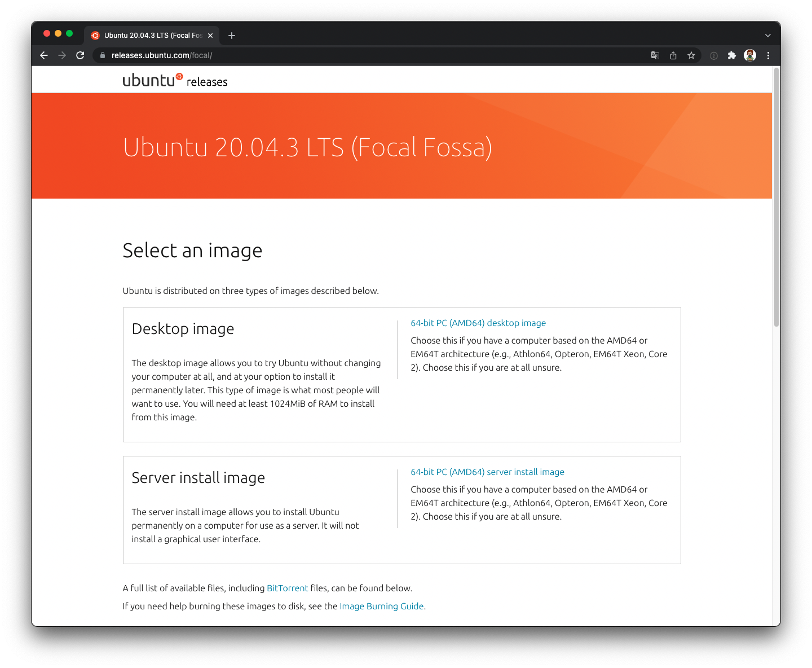
Task: Click 'Ubuntu 20.04.3 LTS (Focal Fossa)' banner title
Action: tap(307, 148)
